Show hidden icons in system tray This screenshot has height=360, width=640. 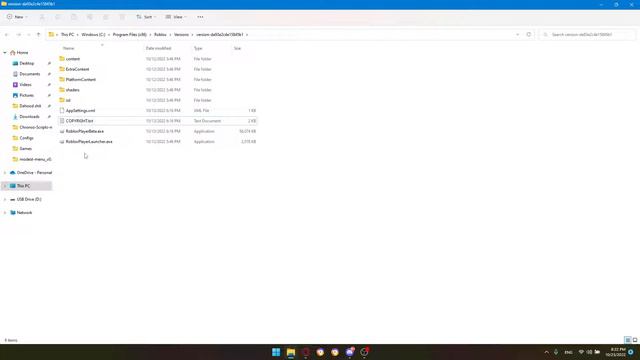547,352
